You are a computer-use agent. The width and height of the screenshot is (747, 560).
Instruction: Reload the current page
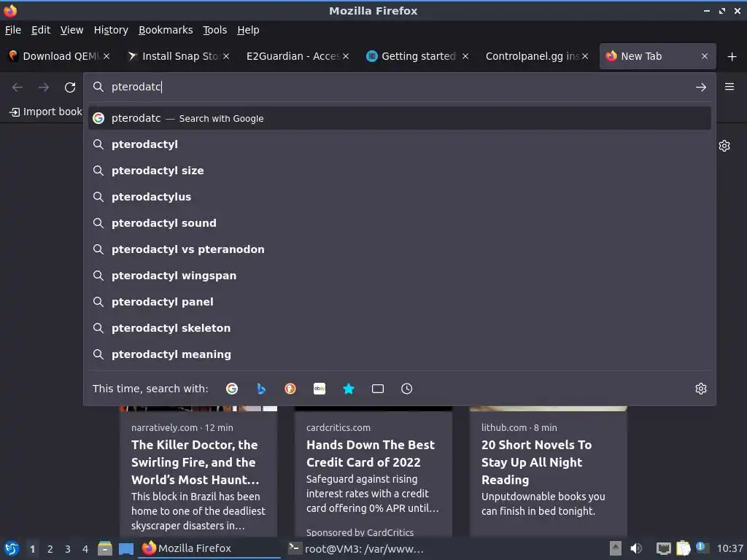tap(70, 87)
